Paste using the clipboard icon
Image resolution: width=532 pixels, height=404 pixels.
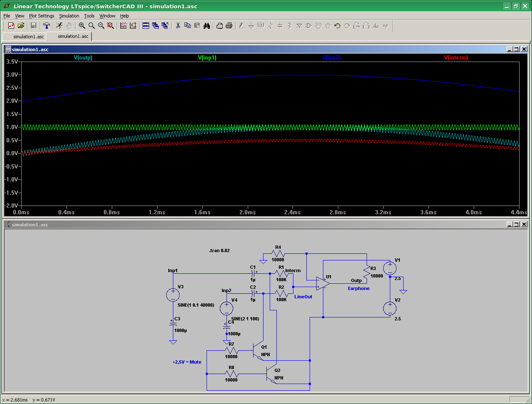pos(197,26)
